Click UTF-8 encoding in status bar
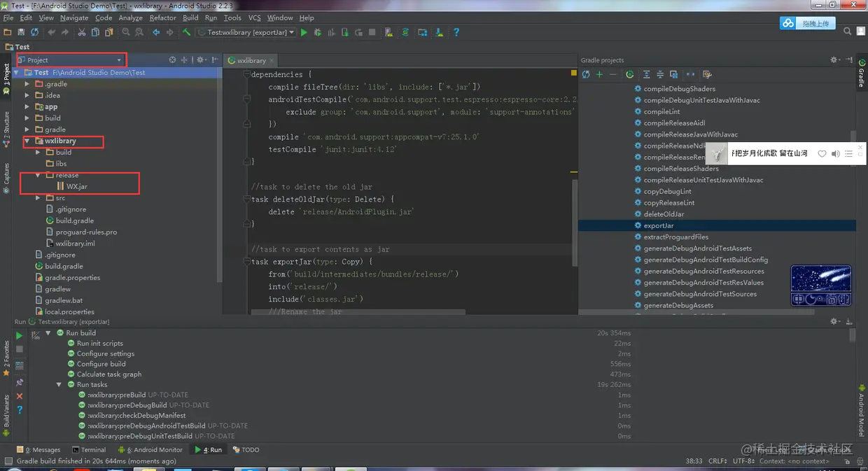 coord(743,461)
